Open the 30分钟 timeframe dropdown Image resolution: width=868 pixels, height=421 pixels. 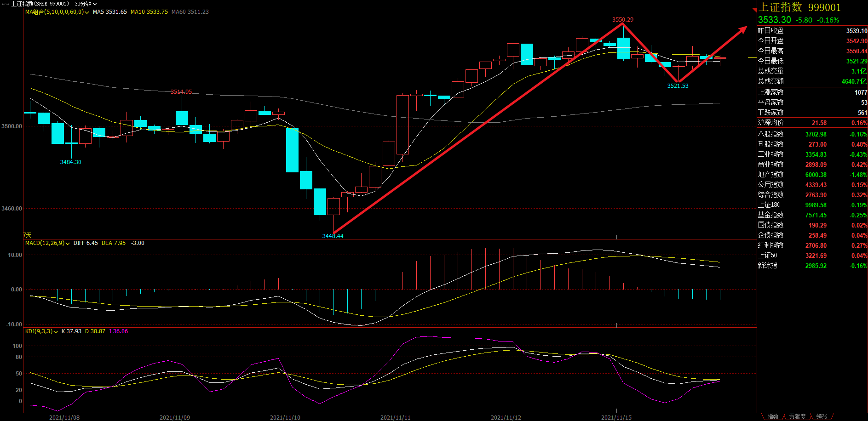pyautogui.click(x=86, y=4)
